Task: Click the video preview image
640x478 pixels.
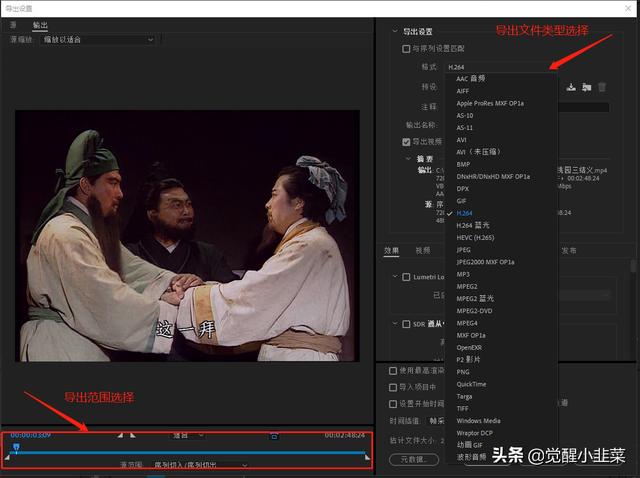Action: pos(187,236)
